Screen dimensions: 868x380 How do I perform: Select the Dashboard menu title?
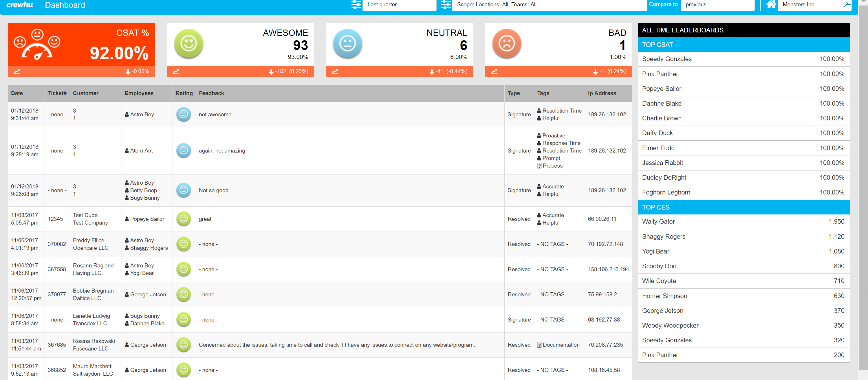[65, 5]
